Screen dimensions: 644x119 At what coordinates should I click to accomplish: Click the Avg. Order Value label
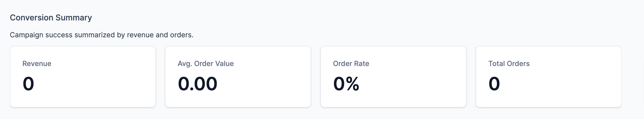click(206, 64)
